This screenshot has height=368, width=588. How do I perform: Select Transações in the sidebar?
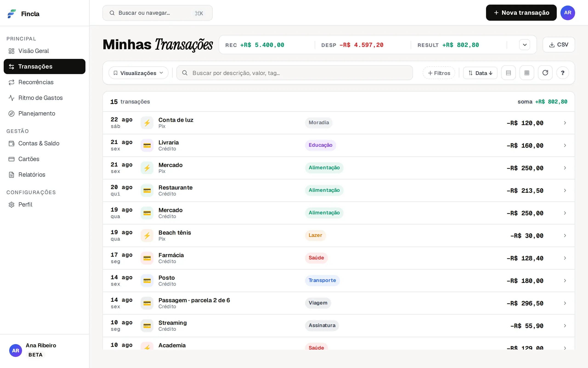coord(45,66)
